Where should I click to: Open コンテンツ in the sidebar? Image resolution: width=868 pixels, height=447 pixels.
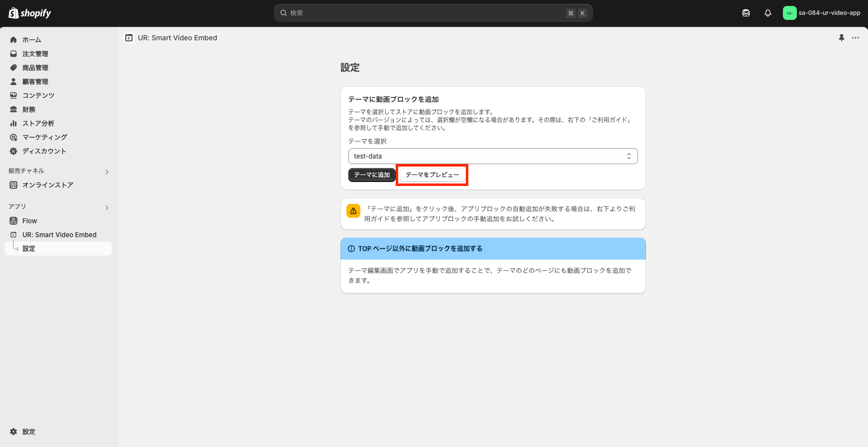(58, 95)
